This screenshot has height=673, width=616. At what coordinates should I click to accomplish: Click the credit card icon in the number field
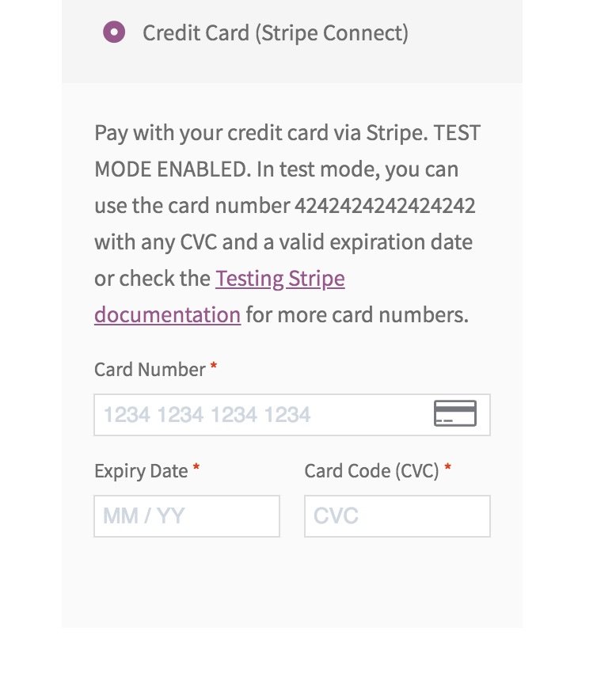pos(455,413)
